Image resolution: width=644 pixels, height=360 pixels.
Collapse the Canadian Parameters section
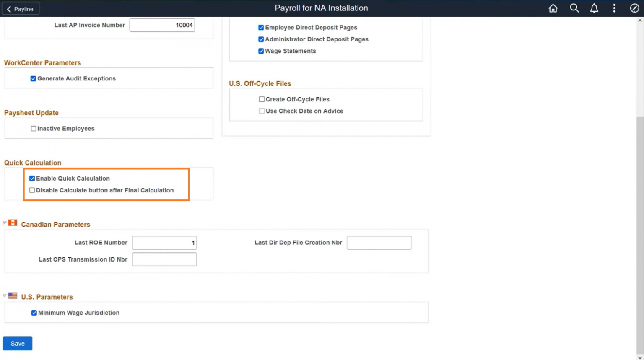(x=4, y=223)
